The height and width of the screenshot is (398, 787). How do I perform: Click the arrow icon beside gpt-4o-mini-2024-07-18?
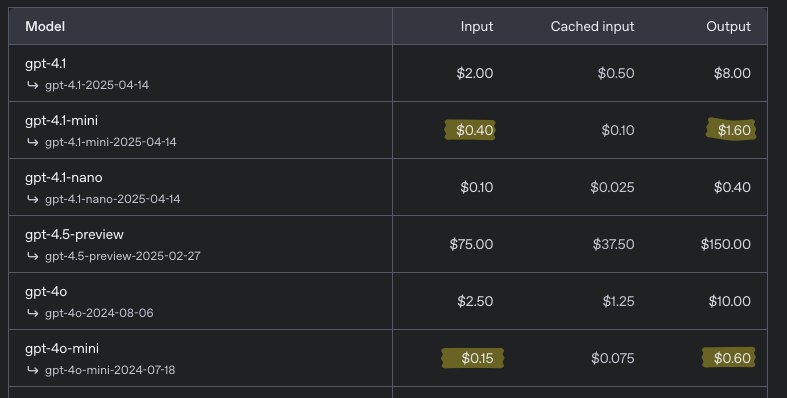[x=33, y=370]
